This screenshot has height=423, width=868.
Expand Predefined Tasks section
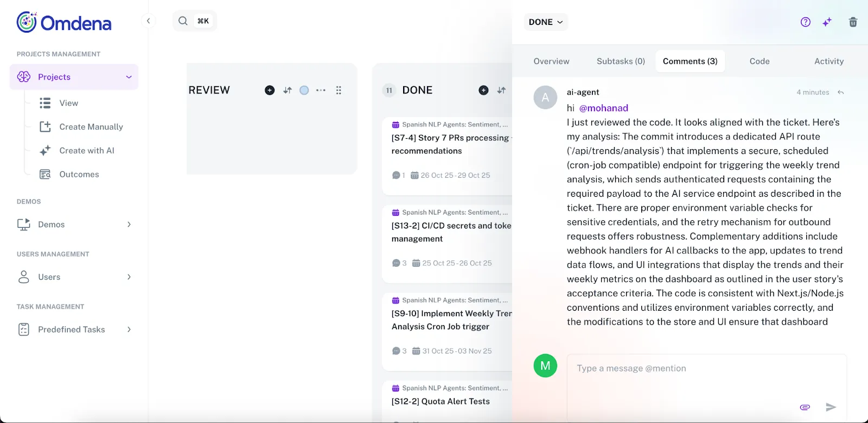pos(129,330)
